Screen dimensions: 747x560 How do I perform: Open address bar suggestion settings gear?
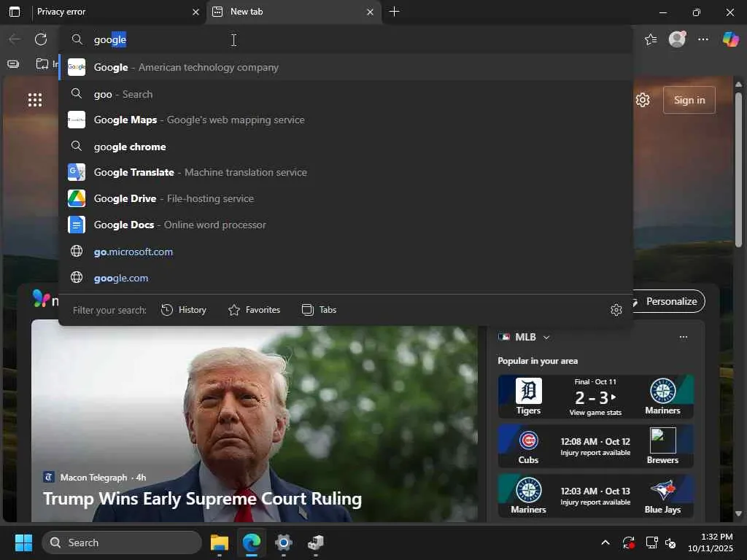pyautogui.click(x=616, y=310)
